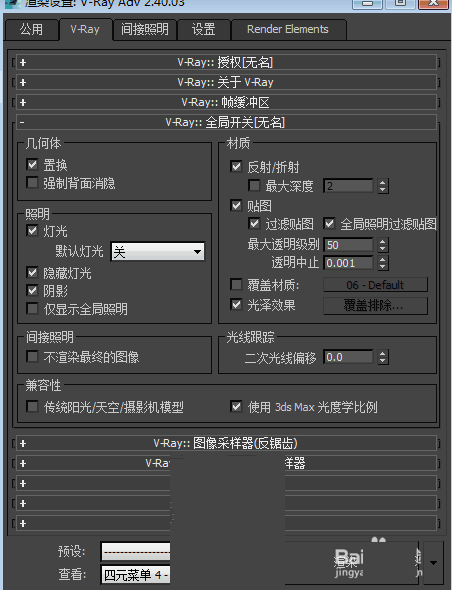The image size is (452, 590).
Task: Open the 设置 tab
Action: (203, 29)
